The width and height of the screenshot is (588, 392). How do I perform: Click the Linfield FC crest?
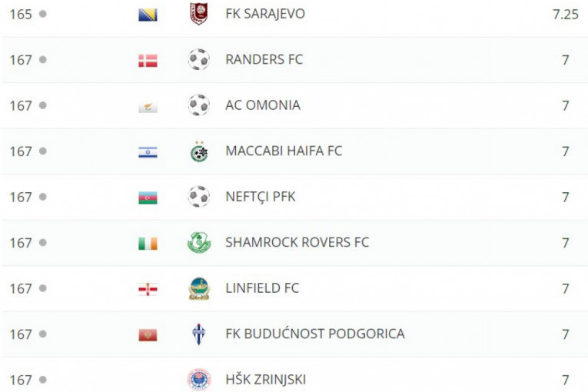pyautogui.click(x=198, y=288)
